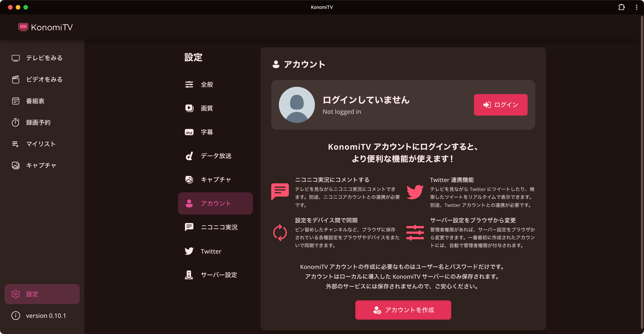
Task: Open the マイリスト playlist icon
Action: pos(16,144)
